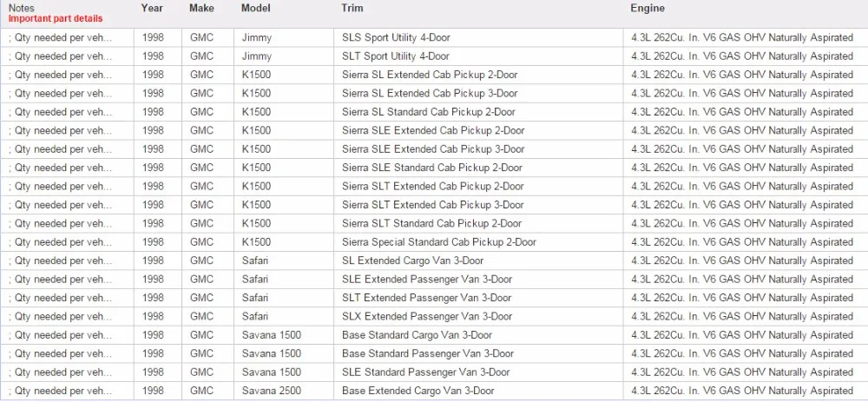Click SL Extended Cargo Van 3-Door trim

(x=412, y=260)
